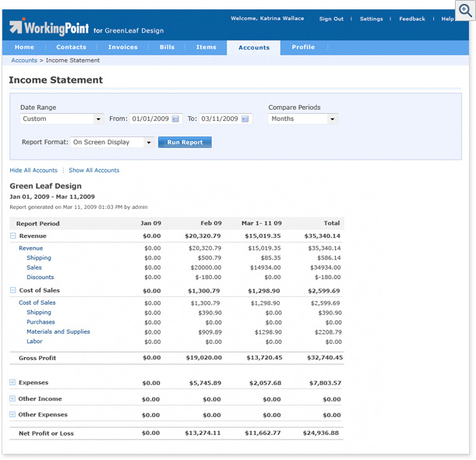Click the Feb 09 column header
Image resolution: width=476 pixels, height=460 pixels.
point(211,223)
